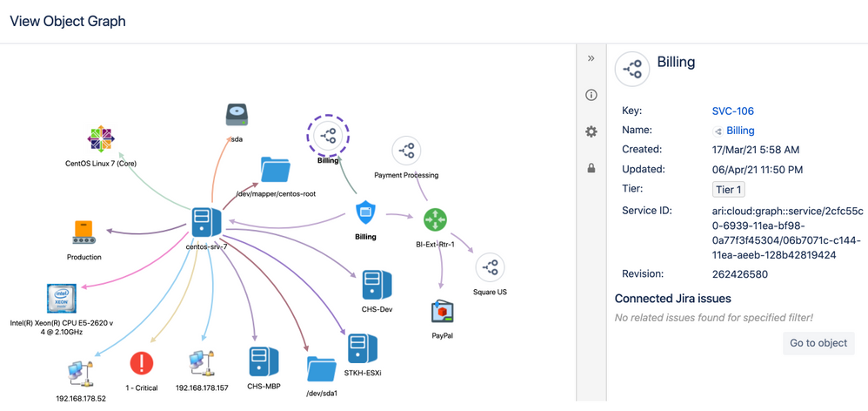Select the Payment Processing service node
Image resolution: width=868 pixels, height=411 pixels.
(406, 150)
